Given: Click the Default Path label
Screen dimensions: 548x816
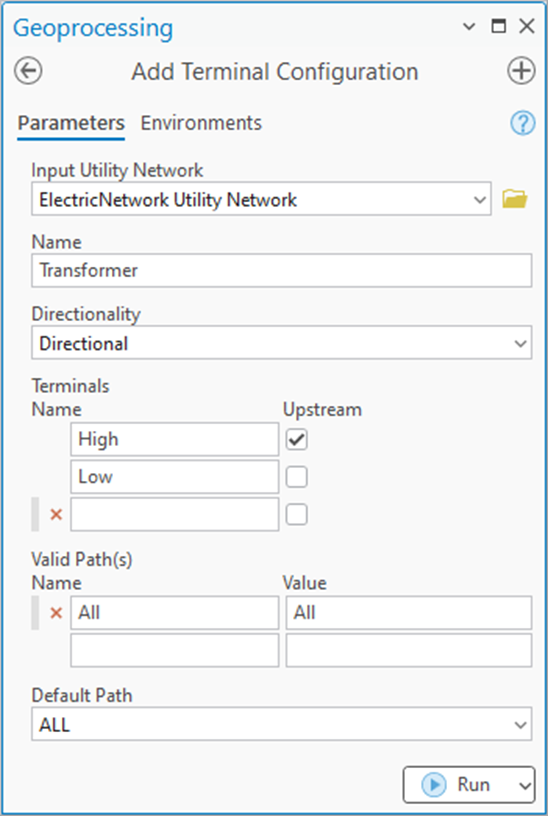Looking at the screenshot, I should click(82, 695).
